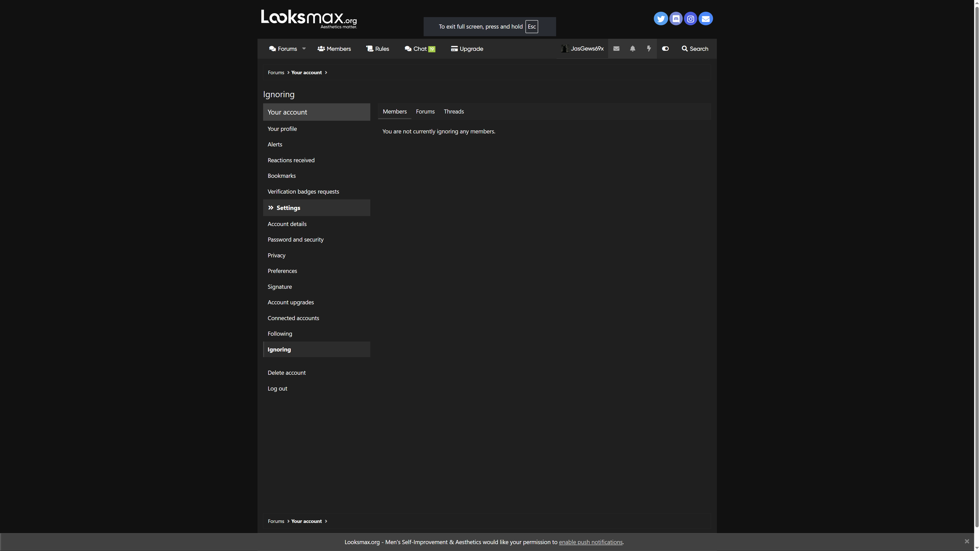
Task: Expand the Forums dropdown arrow
Action: [304, 49]
